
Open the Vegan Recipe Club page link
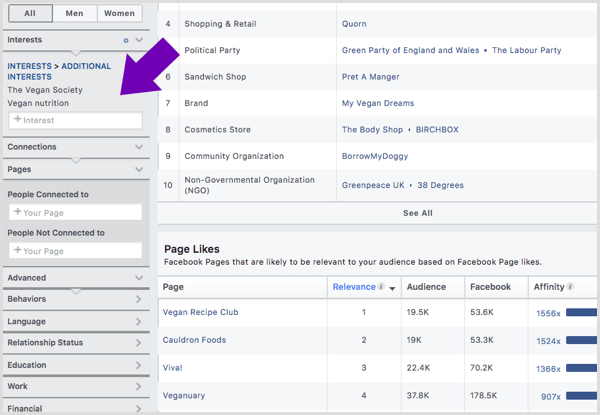click(201, 312)
